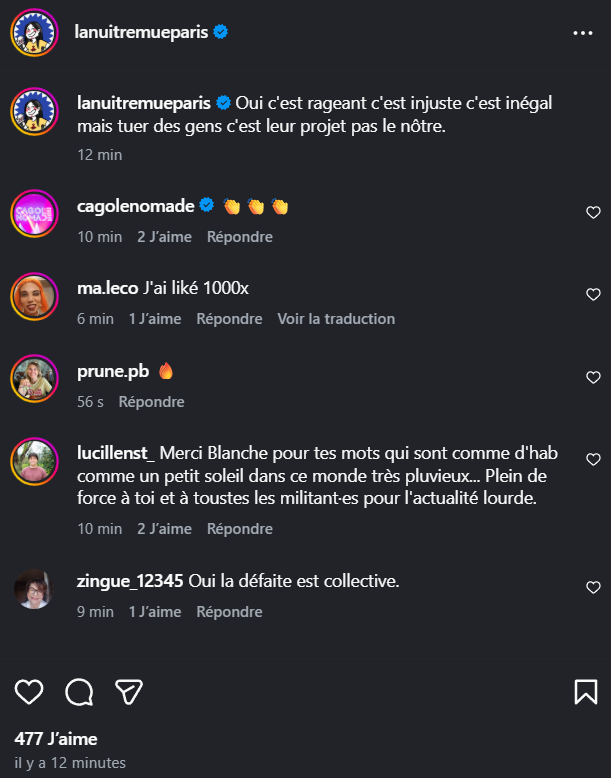Like ma.leco's comment
Screen dimensions: 611x778
point(593,294)
